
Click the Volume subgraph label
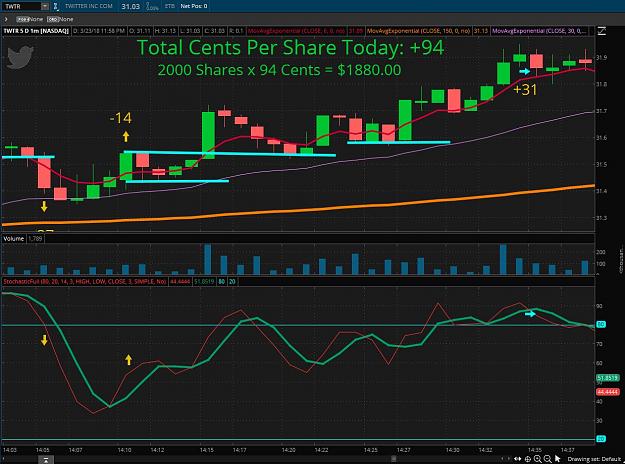[x=14, y=239]
